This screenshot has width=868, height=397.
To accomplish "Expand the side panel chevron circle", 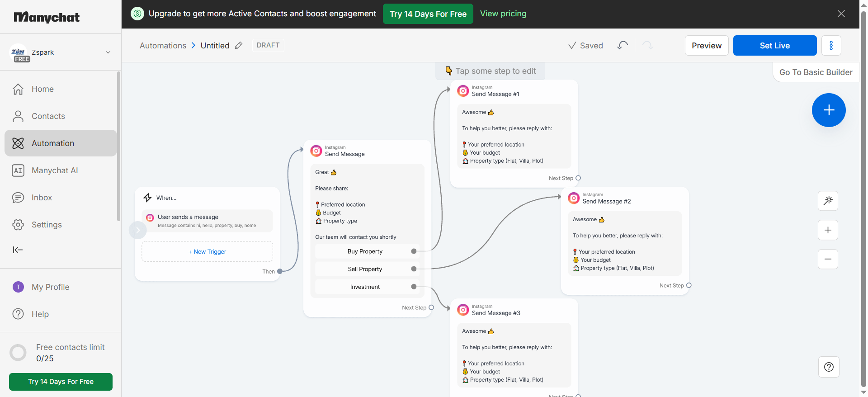I will [138, 230].
